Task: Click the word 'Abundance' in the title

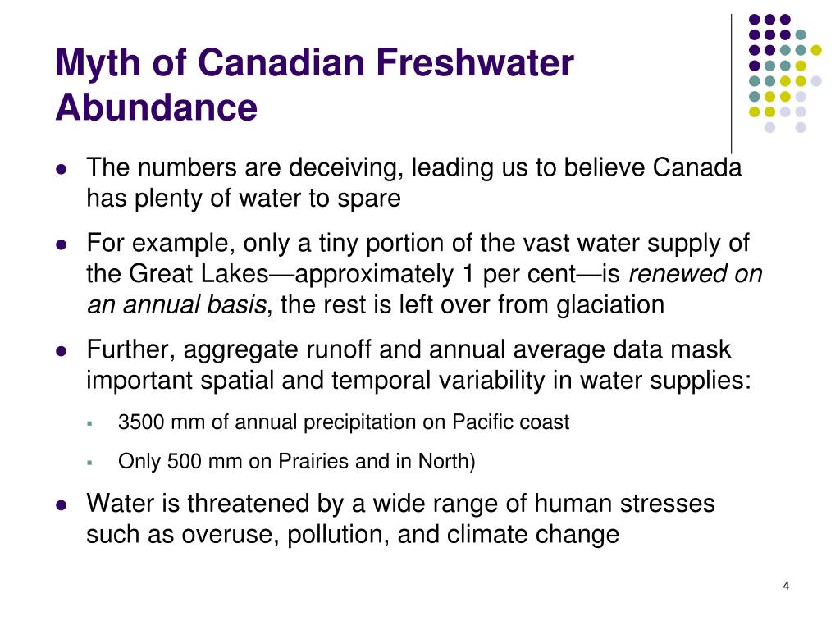Action: [x=157, y=107]
